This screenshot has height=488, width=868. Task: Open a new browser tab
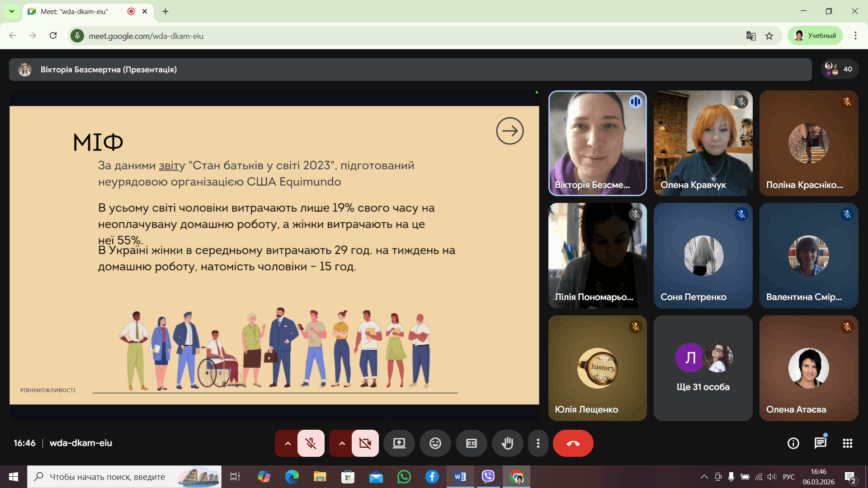165,11
